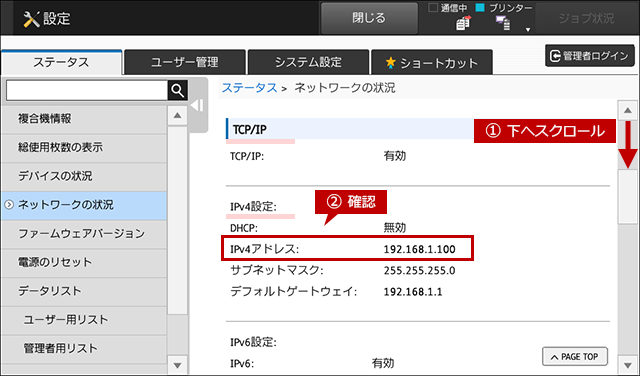Screen dimensions: 640x376
Task: Click the wrench settings icon
Action: coord(31,19)
